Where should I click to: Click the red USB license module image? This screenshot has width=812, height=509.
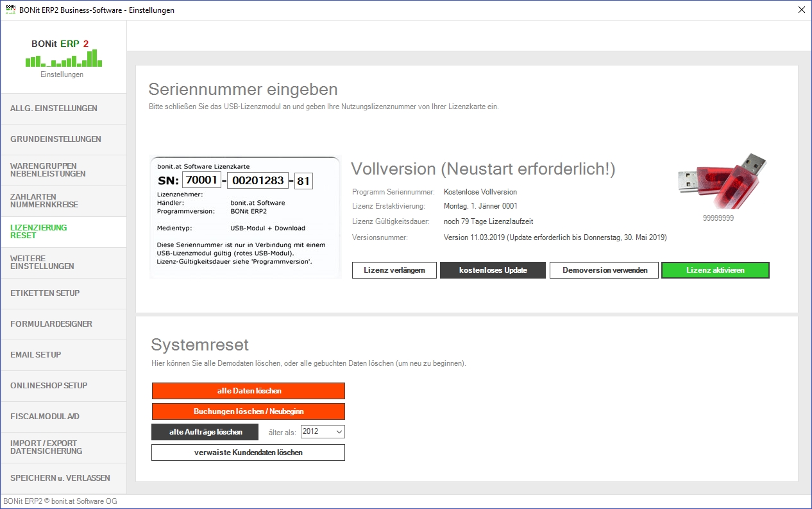tap(722, 180)
